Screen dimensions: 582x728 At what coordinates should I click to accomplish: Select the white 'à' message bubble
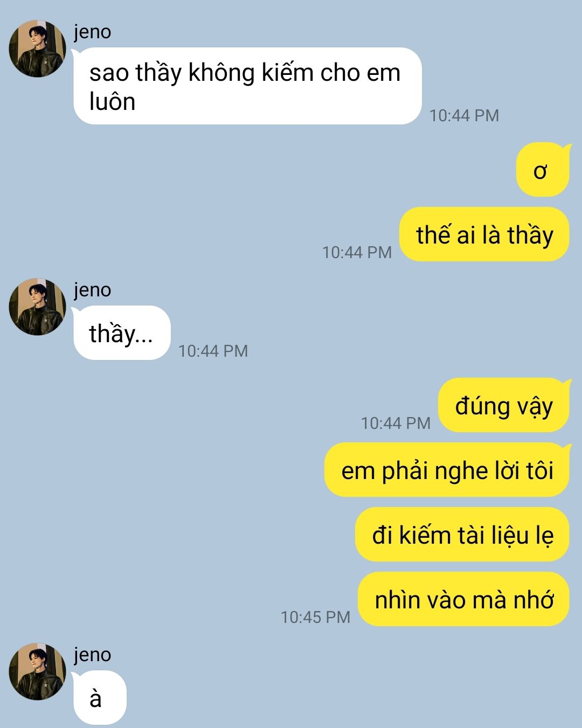click(100, 698)
